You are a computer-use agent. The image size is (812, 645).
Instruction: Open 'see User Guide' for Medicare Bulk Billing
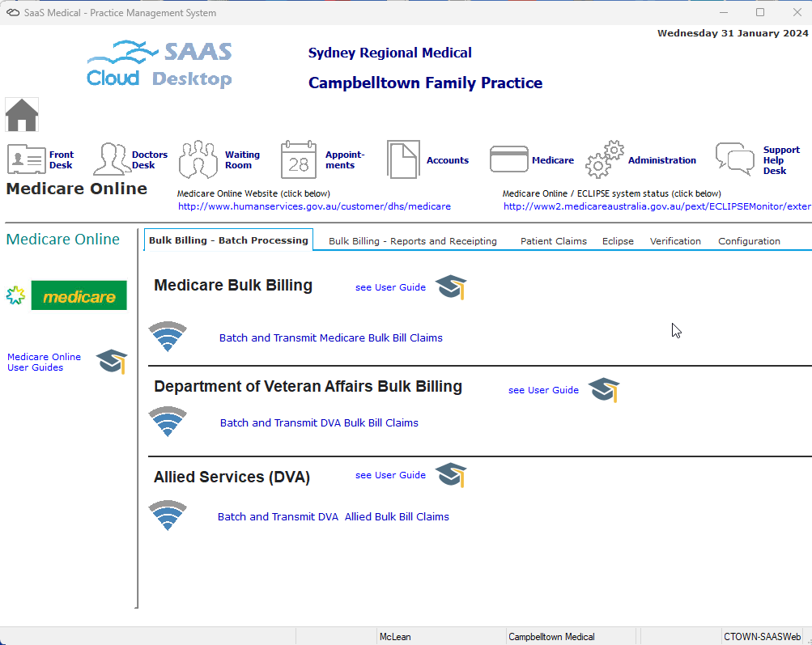[x=390, y=287]
